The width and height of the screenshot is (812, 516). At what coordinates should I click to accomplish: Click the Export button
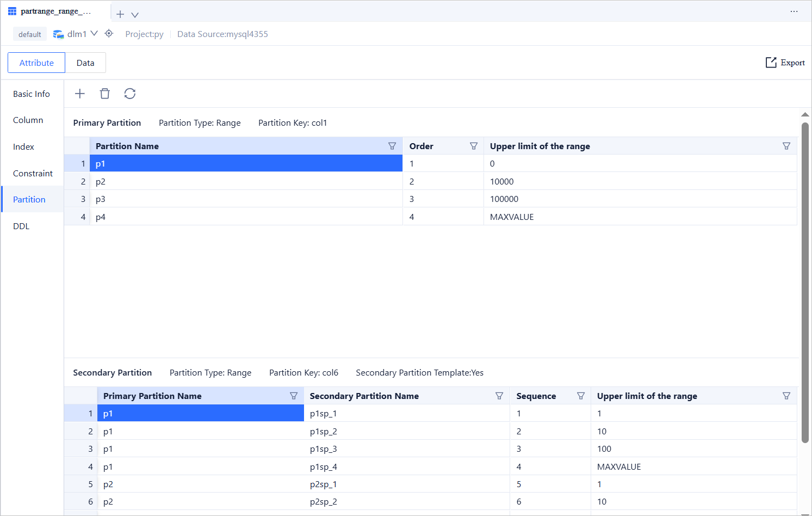point(785,63)
